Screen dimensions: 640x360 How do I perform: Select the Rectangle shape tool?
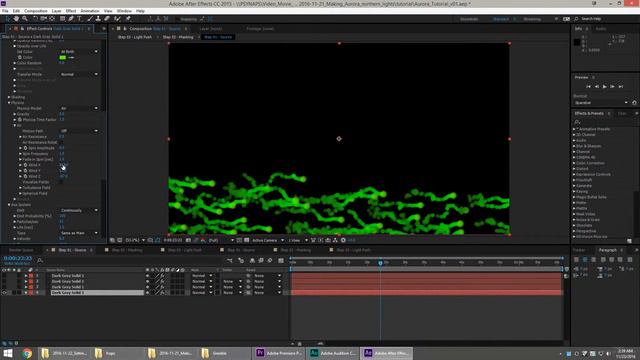[62, 19]
